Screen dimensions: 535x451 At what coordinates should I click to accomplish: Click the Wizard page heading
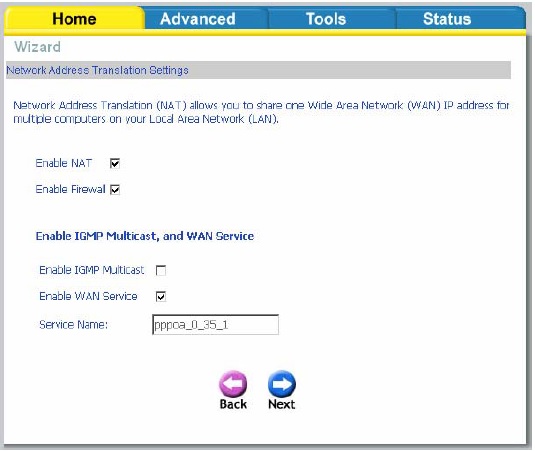pos(38,47)
